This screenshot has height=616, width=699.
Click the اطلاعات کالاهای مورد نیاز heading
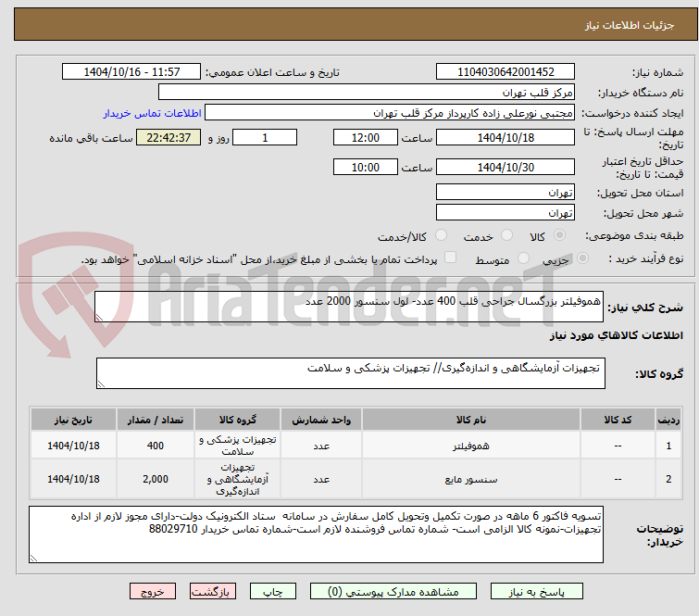(x=616, y=335)
